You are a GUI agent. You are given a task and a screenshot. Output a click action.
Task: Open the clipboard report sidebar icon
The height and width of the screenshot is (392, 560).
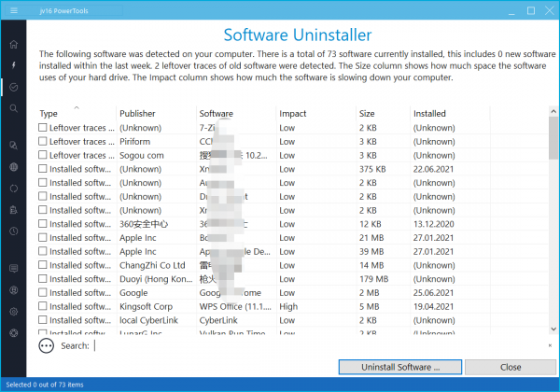[14, 210]
